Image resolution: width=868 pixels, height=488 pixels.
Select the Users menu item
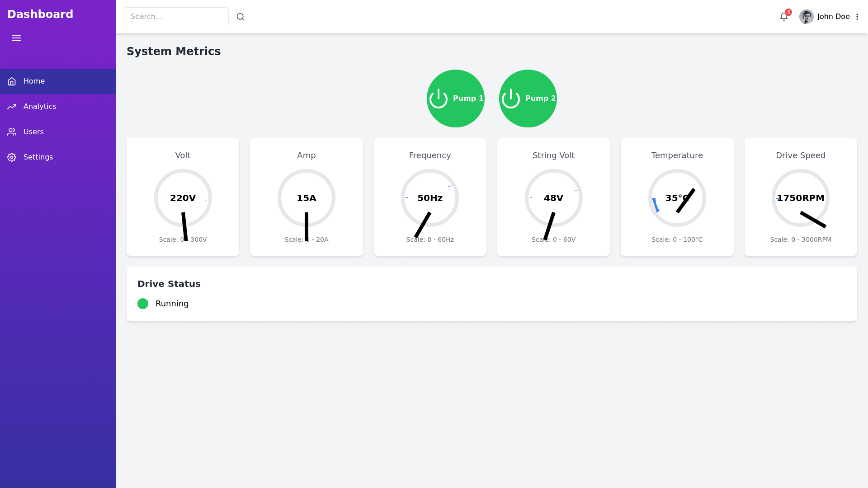pos(33,132)
